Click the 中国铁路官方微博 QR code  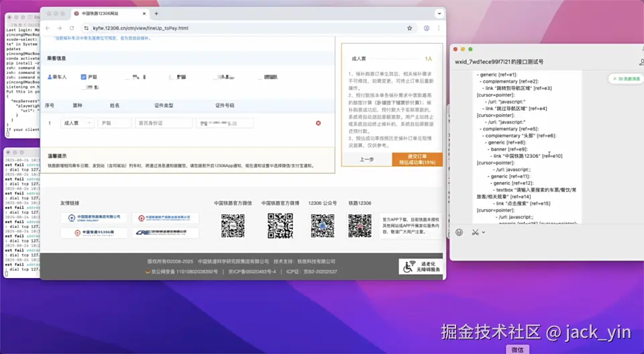[x=280, y=226]
